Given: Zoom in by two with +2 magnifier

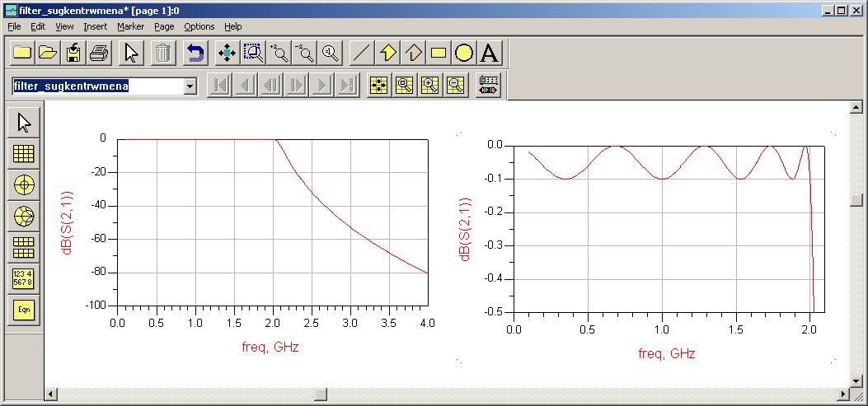Looking at the screenshot, I should click(279, 53).
